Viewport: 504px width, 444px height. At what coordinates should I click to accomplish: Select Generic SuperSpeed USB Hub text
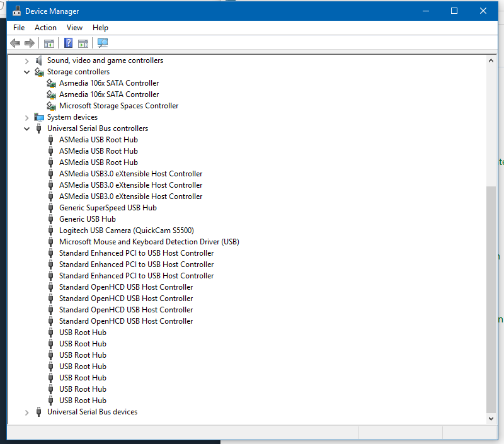(x=108, y=208)
